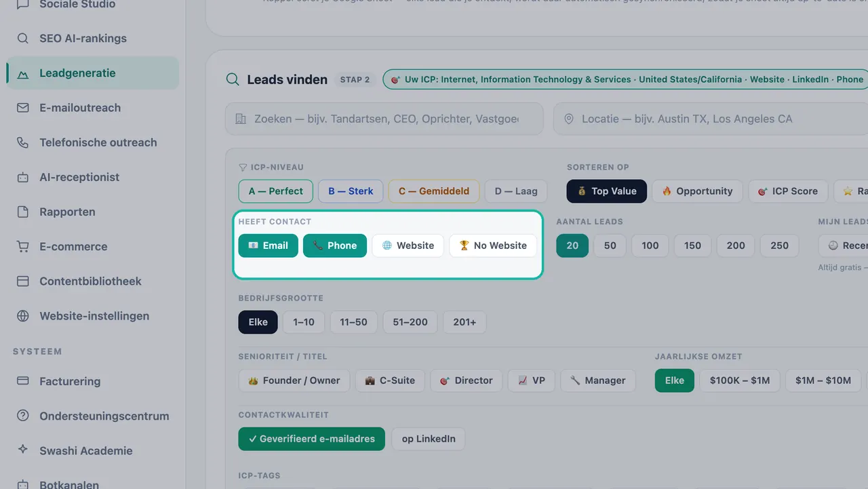Click the Website-instellingen globe icon
The height and width of the screenshot is (489, 868).
tap(23, 315)
